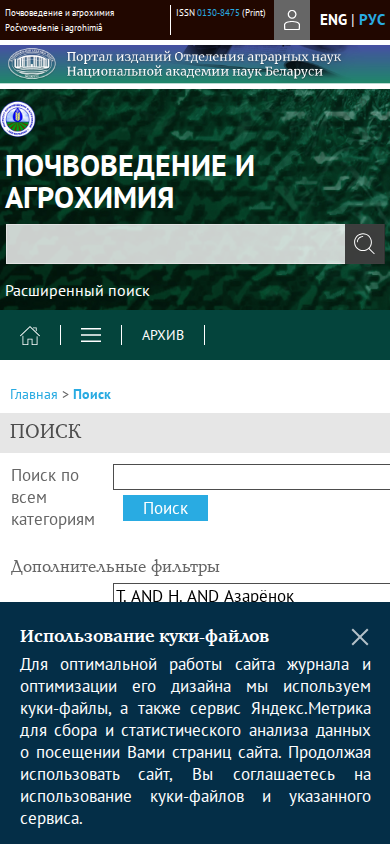Open the ISSN 0130-8475 link
The width and height of the screenshot is (390, 844).
[218, 13]
